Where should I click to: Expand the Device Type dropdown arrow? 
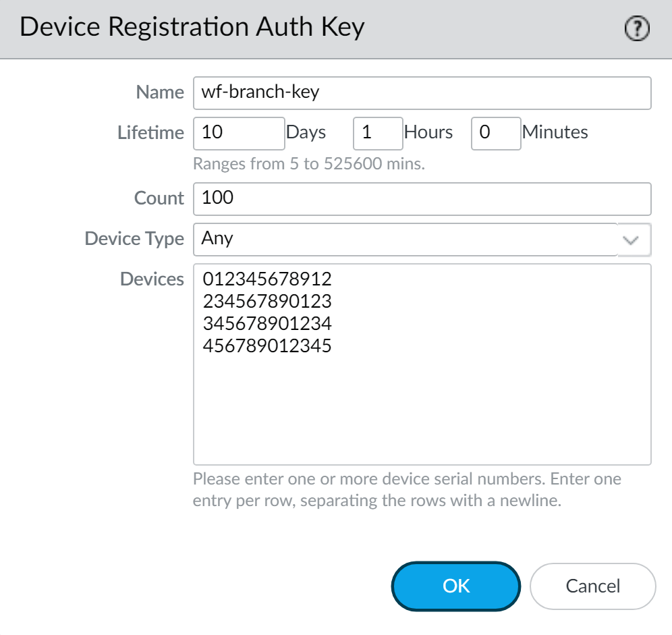tap(634, 240)
